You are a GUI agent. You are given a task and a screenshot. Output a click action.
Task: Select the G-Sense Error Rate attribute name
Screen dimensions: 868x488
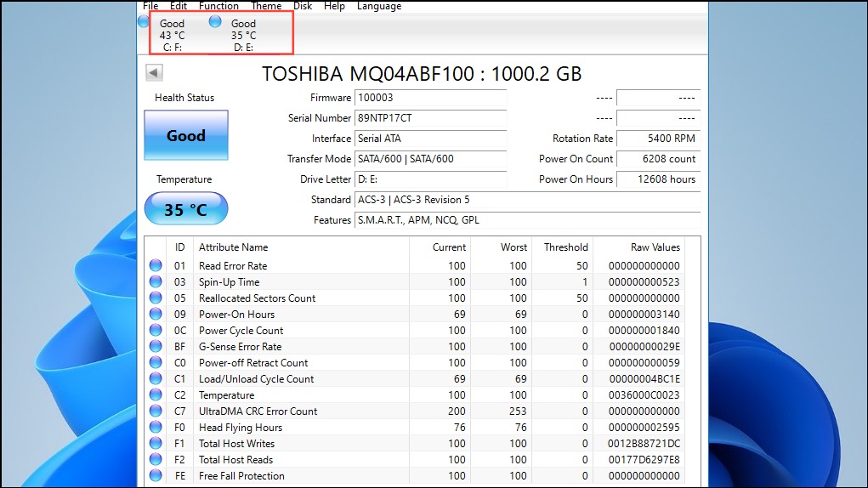(241, 346)
